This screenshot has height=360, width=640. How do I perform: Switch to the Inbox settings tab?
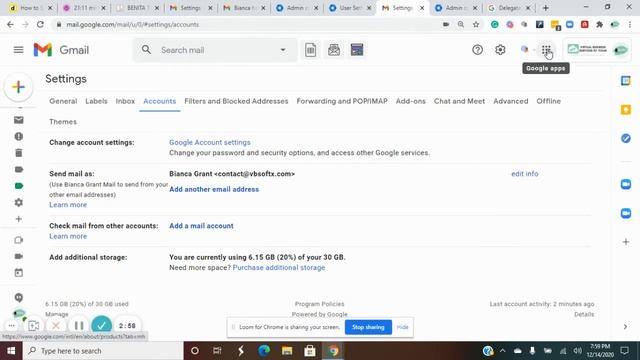tap(125, 101)
